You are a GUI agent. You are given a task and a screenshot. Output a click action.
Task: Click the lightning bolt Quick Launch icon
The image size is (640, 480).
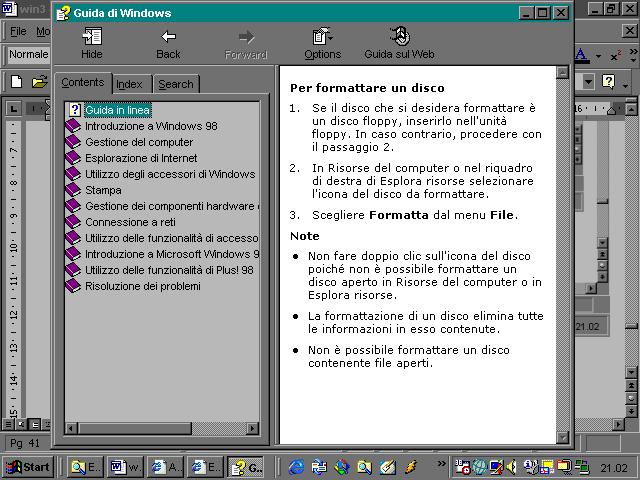click(411, 467)
